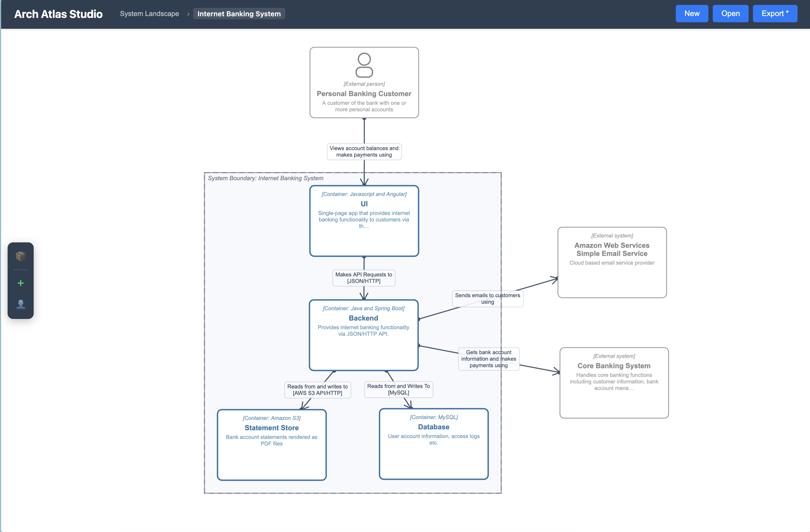The width and height of the screenshot is (810, 532).
Task: Click '[Container: Java and Spring Boot]' text
Action: [363, 308]
